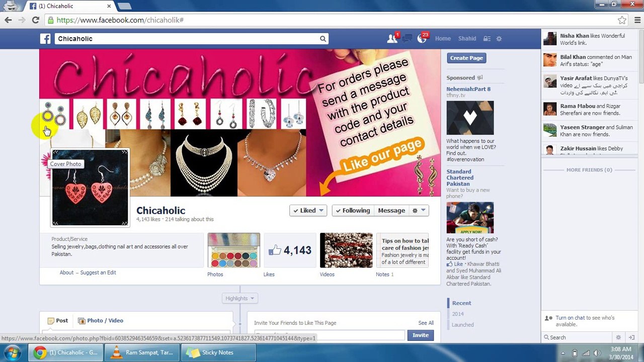This screenshot has height=362, width=644.
Task: Open the Chrome menu icon
Action: point(637,20)
